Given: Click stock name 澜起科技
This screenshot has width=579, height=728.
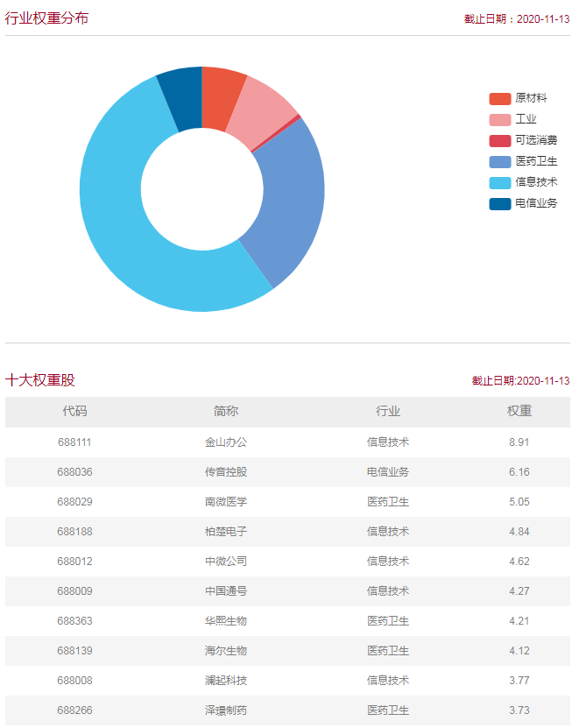Looking at the screenshot, I should (226, 680).
